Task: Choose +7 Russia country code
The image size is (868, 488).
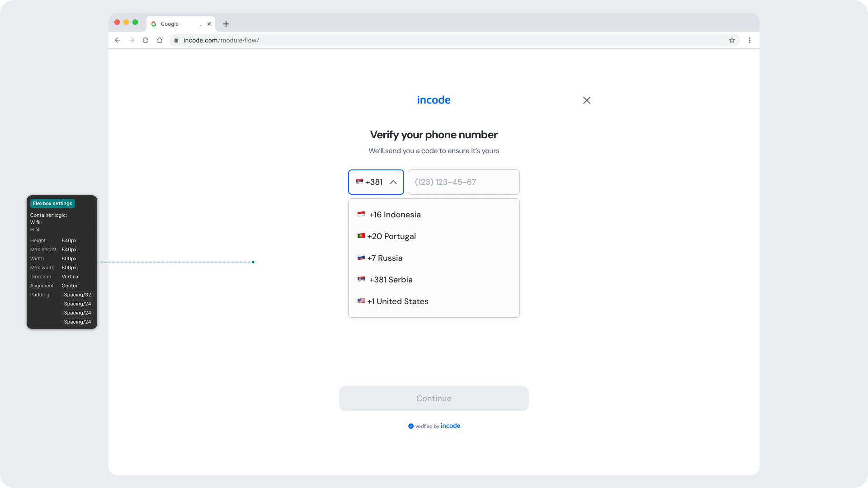Action: [385, 258]
